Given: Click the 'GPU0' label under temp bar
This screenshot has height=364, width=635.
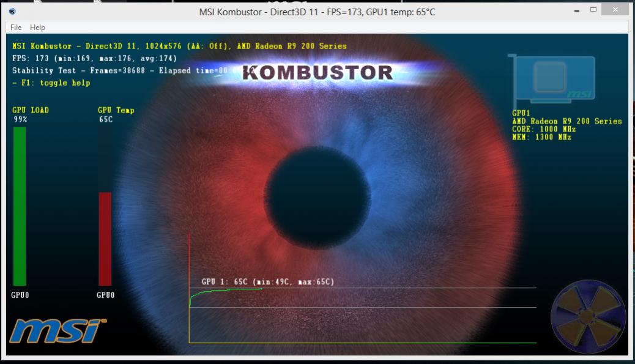Looking at the screenshot, I should coord(105,295).
